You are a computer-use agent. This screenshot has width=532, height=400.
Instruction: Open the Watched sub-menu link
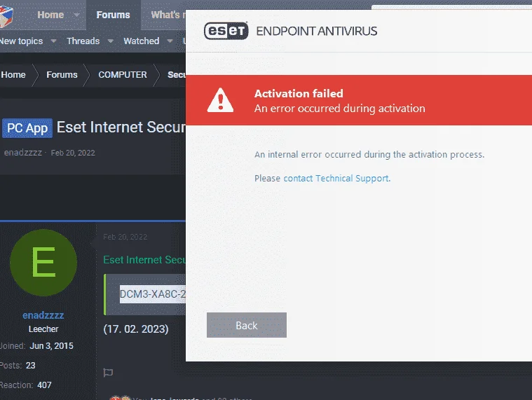click(x=142, y=41)
